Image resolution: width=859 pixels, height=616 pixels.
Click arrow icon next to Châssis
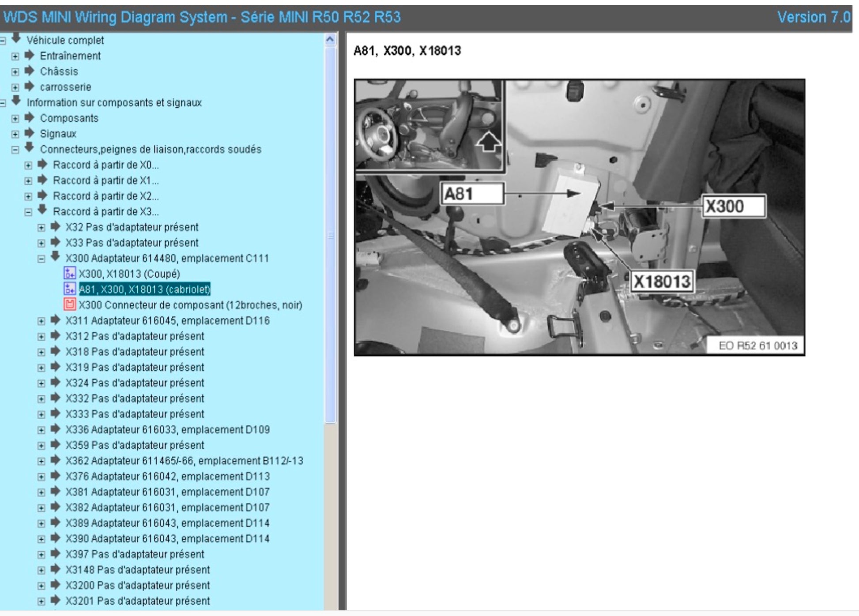pos(30,71)
